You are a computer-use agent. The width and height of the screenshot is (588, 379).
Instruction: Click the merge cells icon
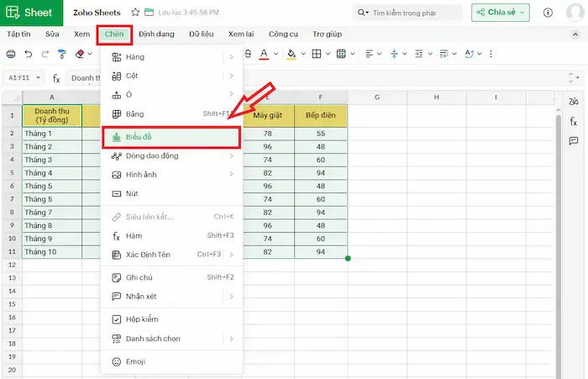coord(341,54)
